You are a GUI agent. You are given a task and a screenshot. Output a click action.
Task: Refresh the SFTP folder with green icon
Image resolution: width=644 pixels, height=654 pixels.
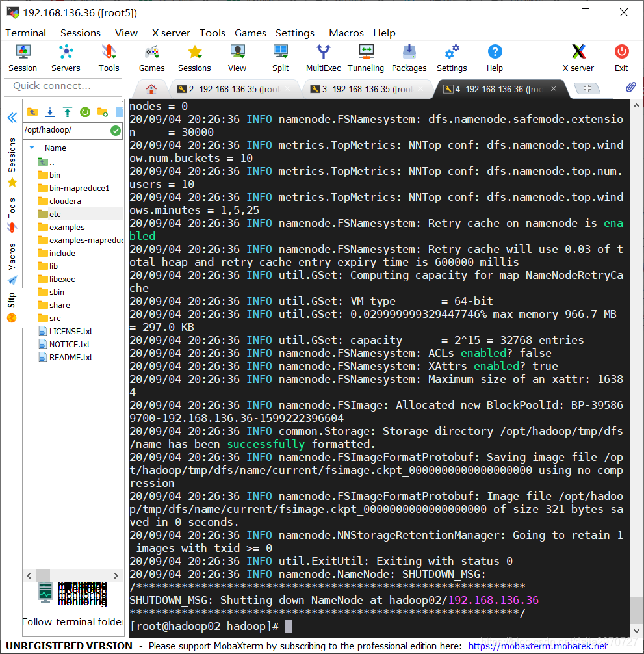pyautogui.click(x=85, y=112)
